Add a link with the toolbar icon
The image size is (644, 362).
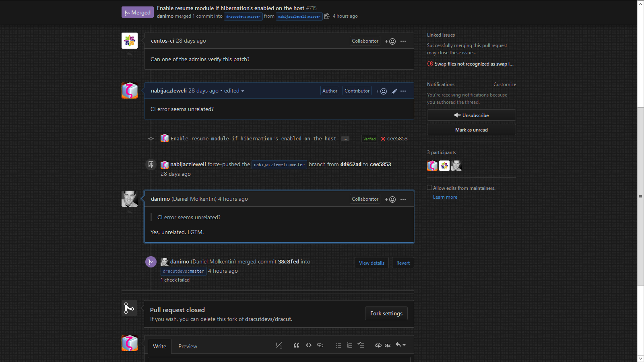click(320, 345)
